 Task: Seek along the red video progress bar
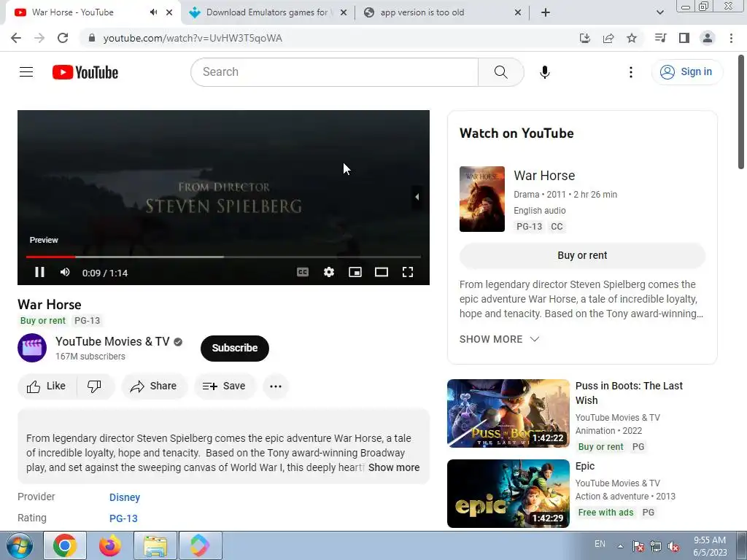pos(223,257)
